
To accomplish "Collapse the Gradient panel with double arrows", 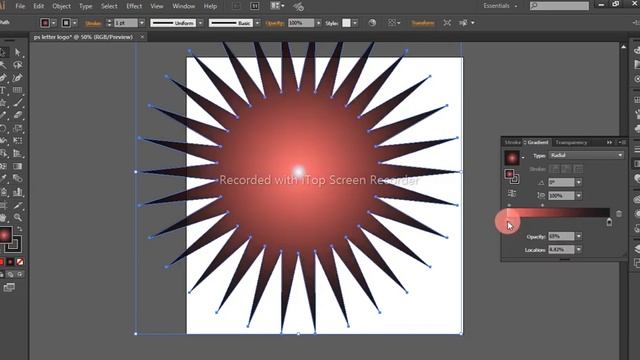I will point(609,142).
